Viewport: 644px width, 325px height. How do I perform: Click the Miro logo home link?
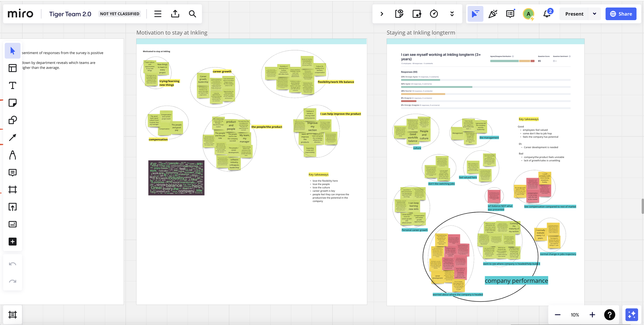coord(20,14)
